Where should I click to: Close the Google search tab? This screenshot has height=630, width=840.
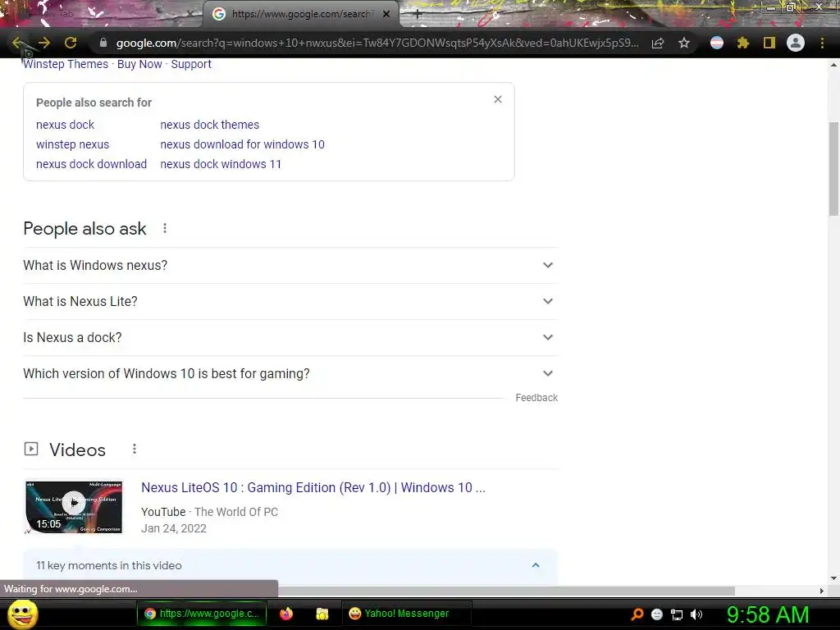point(386,15)
